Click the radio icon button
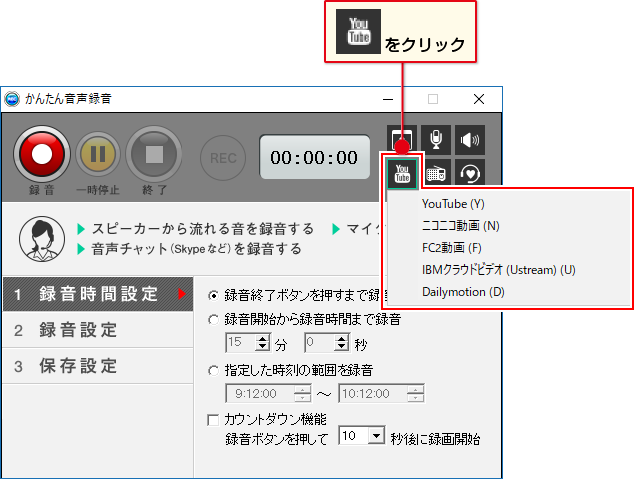The width and height of the screenshot is (635, 480). click(x=436, y=173)
